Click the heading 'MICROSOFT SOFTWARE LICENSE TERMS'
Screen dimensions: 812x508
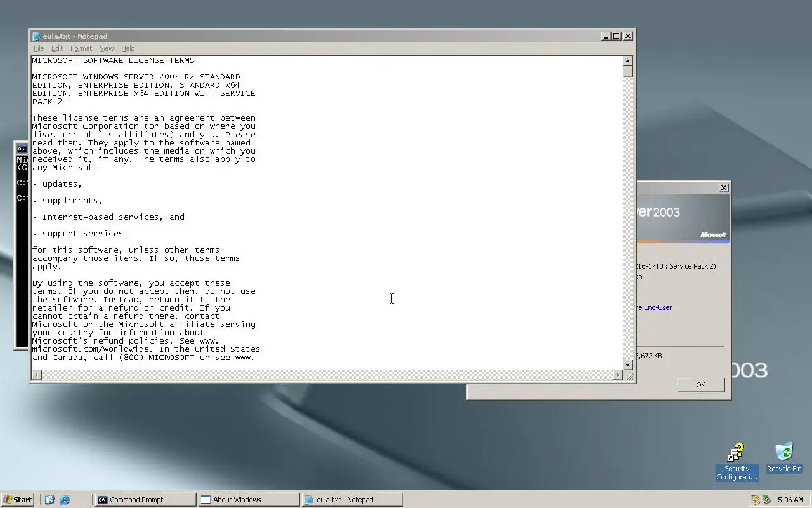click(113, 60)
